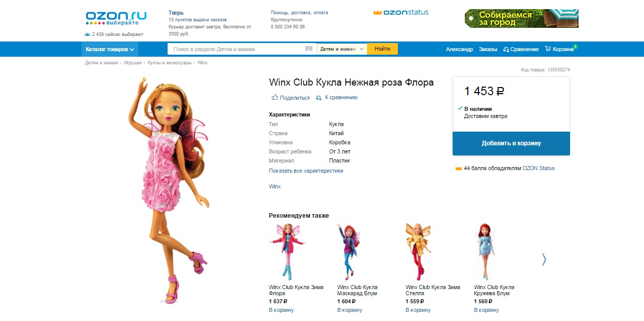644x321 pixels.
Task: Click the Найти search button
Action: pos(383,49)
